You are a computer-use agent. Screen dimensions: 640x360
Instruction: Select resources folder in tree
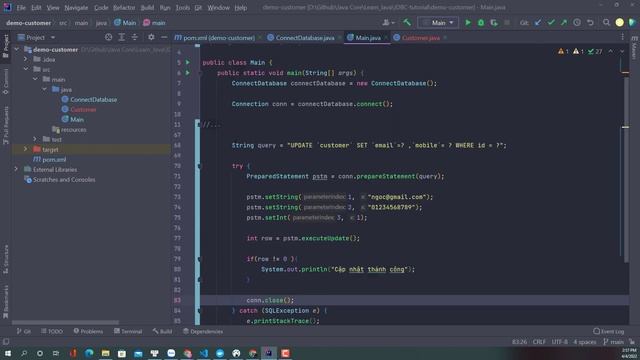(73, 129)
